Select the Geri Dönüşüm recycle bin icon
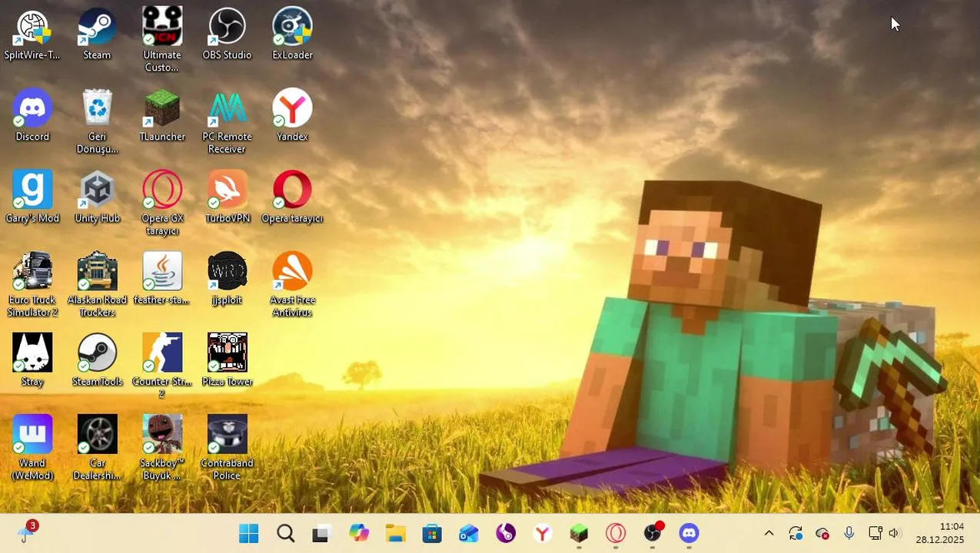Image resolution: width=980 pixels, height=553 pixels. pos(98,121)
